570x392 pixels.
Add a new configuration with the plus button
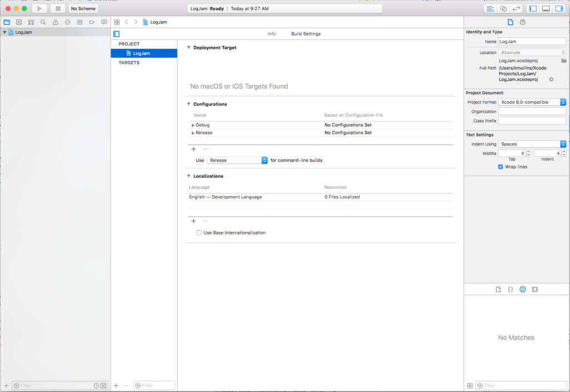[x=193, y=149]
